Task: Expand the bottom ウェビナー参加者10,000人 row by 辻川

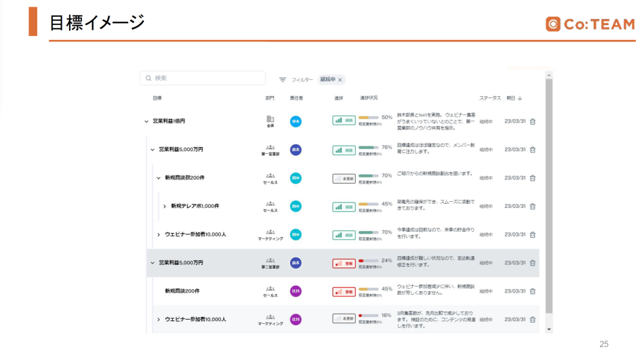Action: (159, 319)
